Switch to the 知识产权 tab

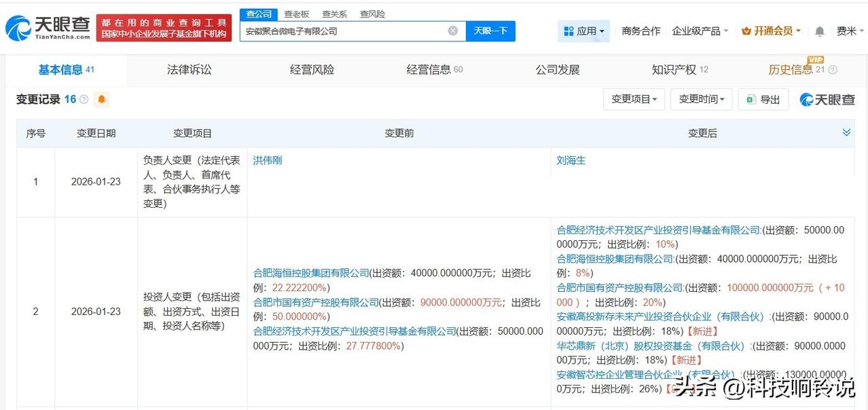[680, 69]
